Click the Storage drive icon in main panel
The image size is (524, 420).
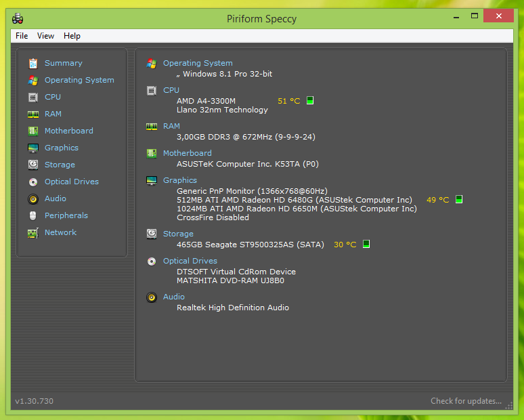152,234
